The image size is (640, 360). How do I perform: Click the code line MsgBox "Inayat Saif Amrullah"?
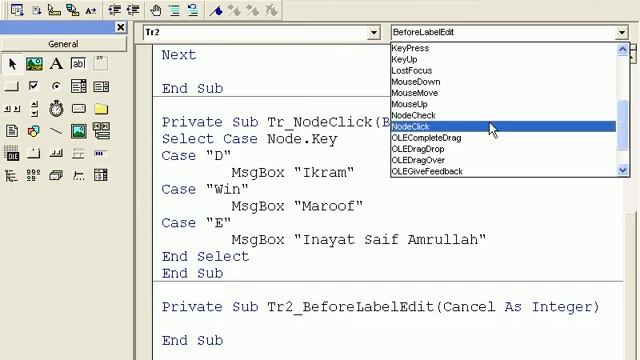359,240
